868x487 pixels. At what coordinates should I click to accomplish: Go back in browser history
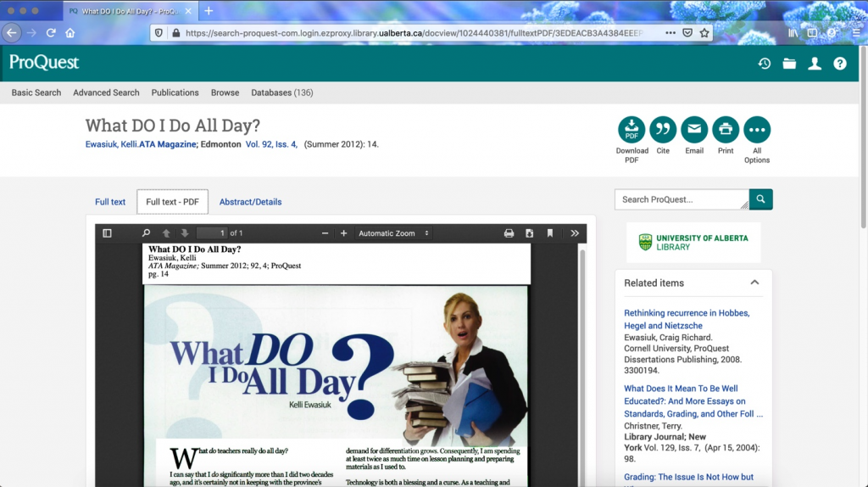coord(12,33)
